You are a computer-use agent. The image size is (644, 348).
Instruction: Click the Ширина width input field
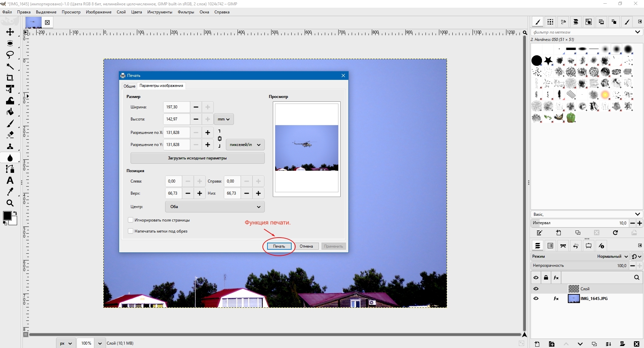tap(177, 107)
